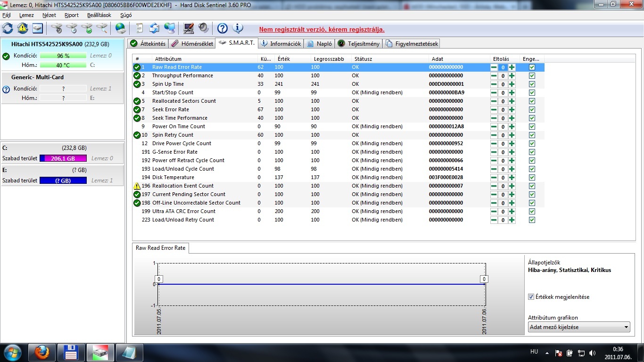Show hidden tray icons arrow
Viewport: 644px width, 362px height.
[547, 353]
